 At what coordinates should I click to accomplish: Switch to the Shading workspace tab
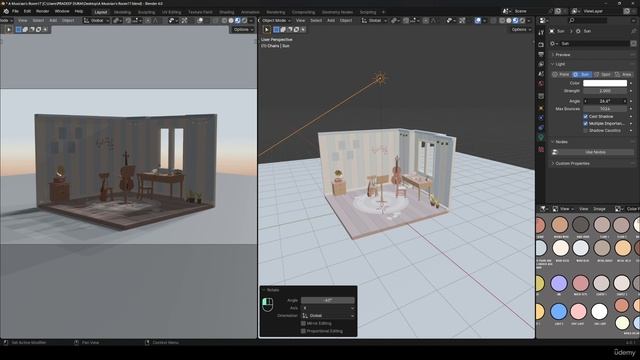coord(227,12)
